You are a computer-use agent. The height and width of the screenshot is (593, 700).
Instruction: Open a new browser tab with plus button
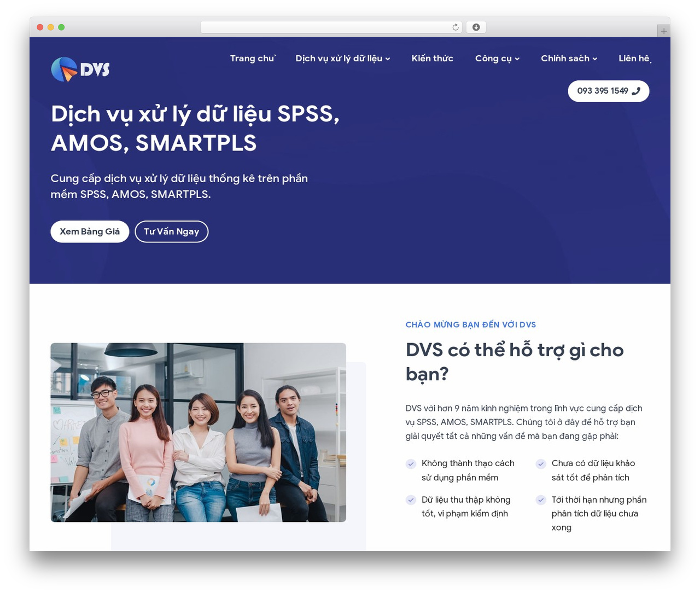coord(663,31)
